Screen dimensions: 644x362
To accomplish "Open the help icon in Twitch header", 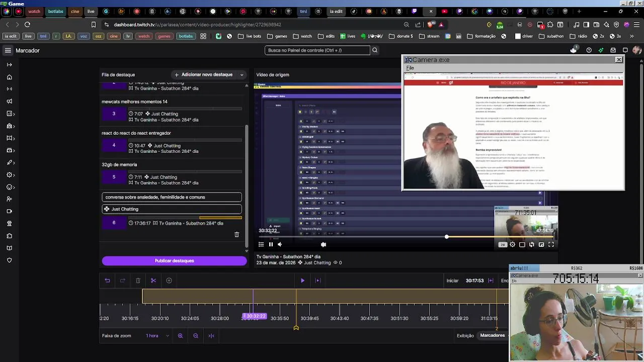I will [x=589, y=50].
